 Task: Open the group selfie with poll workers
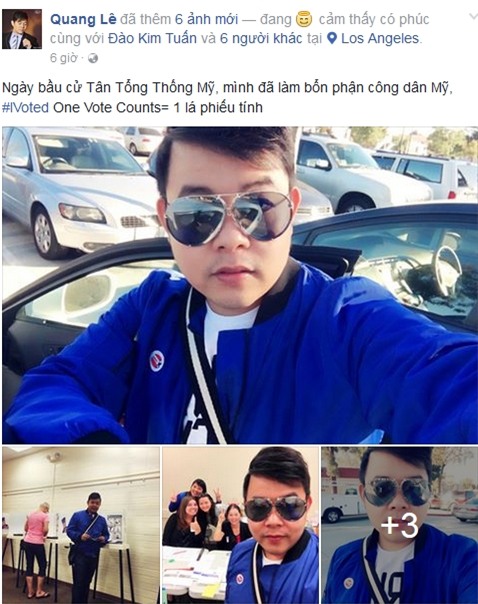(240, 525)
